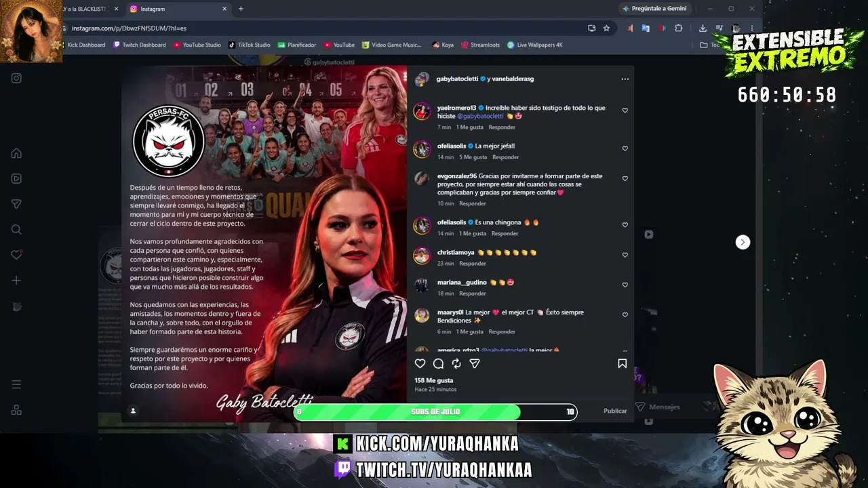
Task: Open the @gabybatocletti mention in yaelromero13's comment
Action: click(480, 116)
